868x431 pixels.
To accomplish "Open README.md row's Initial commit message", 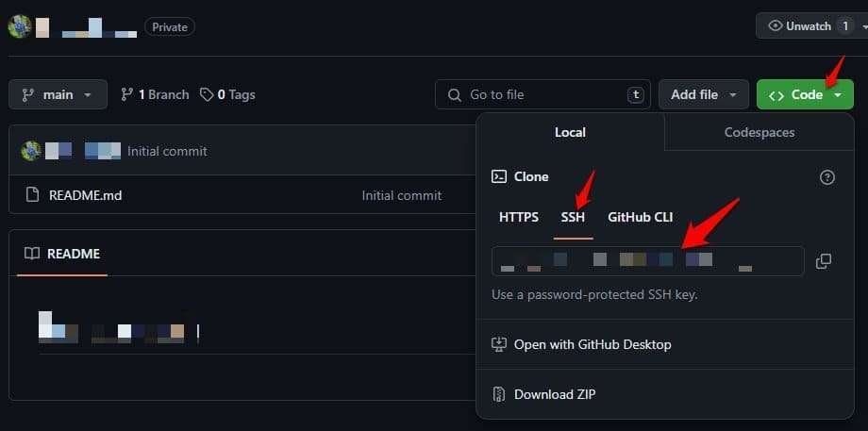I will click(x=401, y=195).
